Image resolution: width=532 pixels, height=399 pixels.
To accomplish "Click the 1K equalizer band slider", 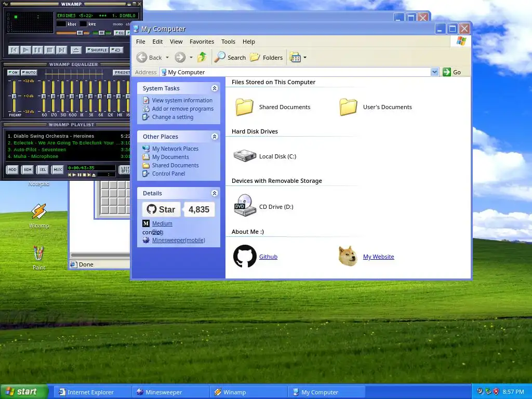I will (x=81, y=96).
